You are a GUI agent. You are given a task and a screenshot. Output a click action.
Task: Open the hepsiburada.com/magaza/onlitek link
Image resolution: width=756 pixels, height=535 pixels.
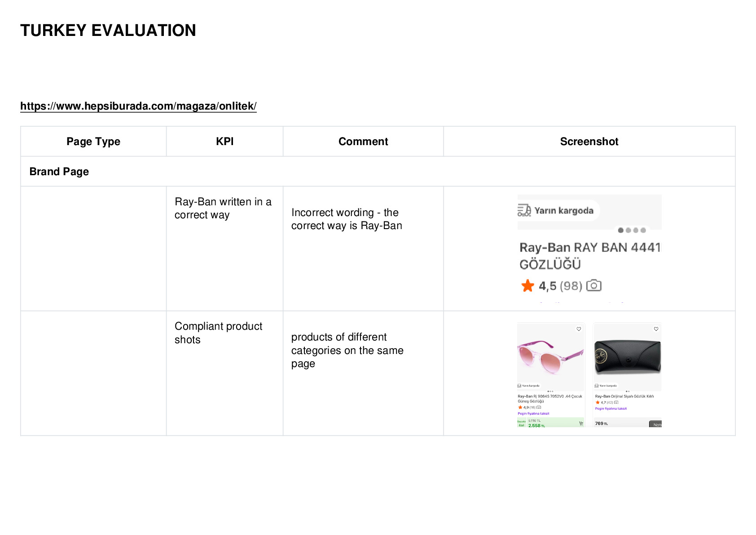138,106
